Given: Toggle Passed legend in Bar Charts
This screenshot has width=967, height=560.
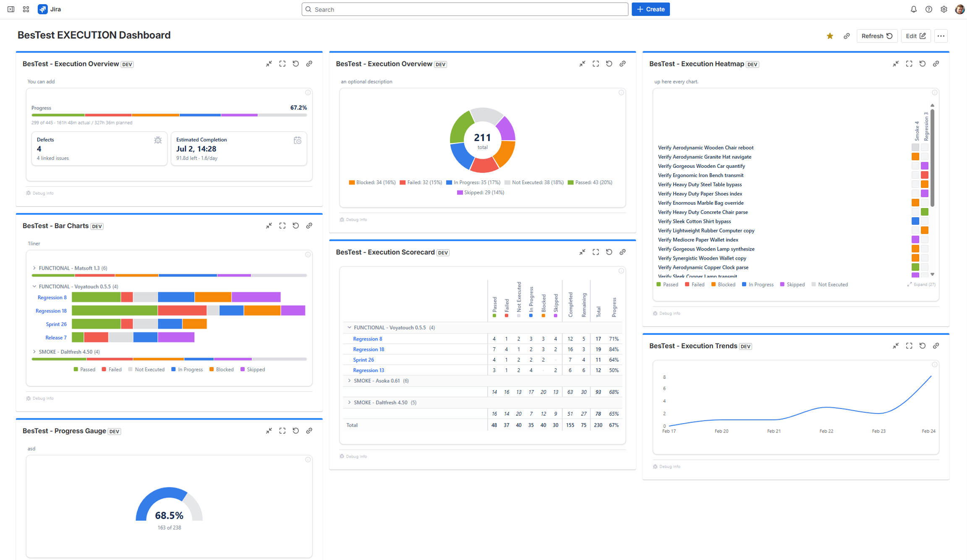Looking at the screenshot, I should (x=84, y=370).
